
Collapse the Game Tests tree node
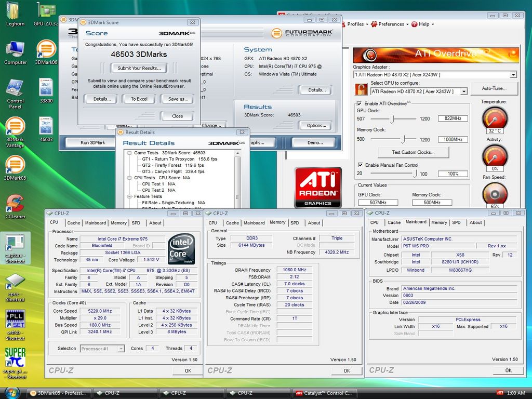coord(129,153)
